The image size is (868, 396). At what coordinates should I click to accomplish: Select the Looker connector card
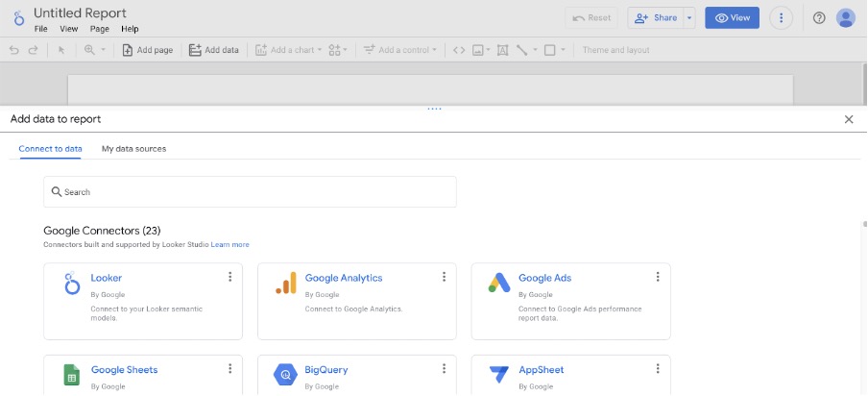click(x=143, y=301)
